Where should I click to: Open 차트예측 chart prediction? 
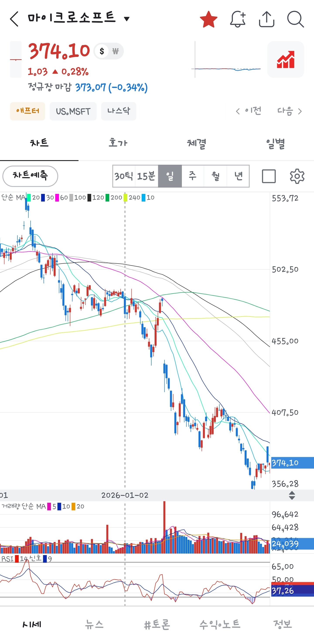[x=30, y=176]
